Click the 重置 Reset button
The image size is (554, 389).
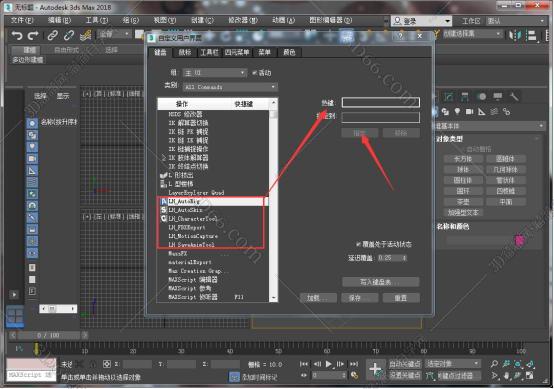[x=401, y=298]
